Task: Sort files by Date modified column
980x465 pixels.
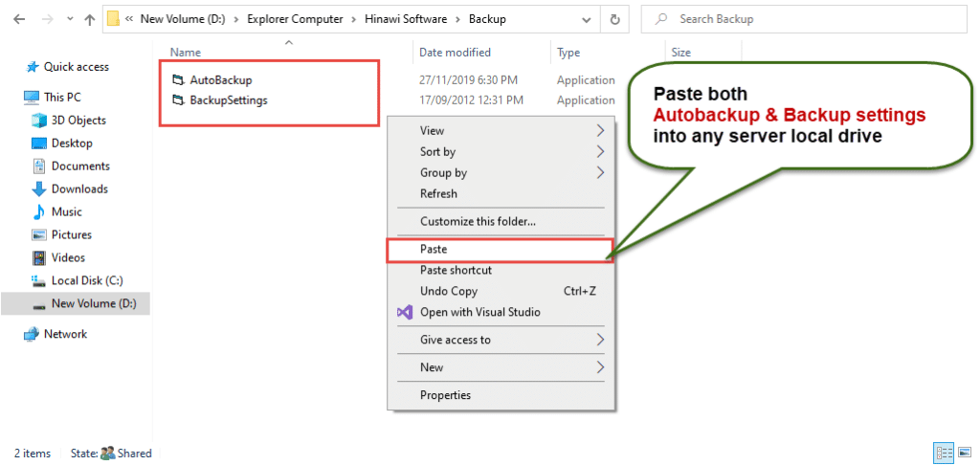Action: coord(455,53)
